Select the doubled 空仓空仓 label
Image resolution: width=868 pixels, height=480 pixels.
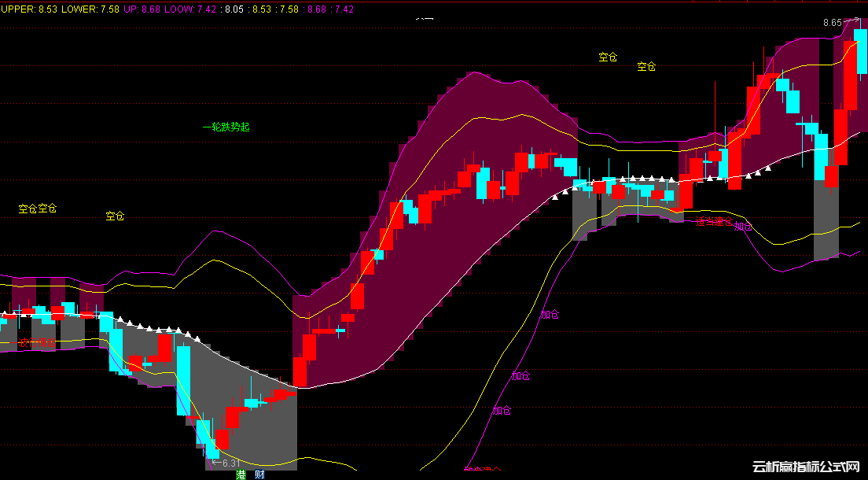[x=38, y=209]
